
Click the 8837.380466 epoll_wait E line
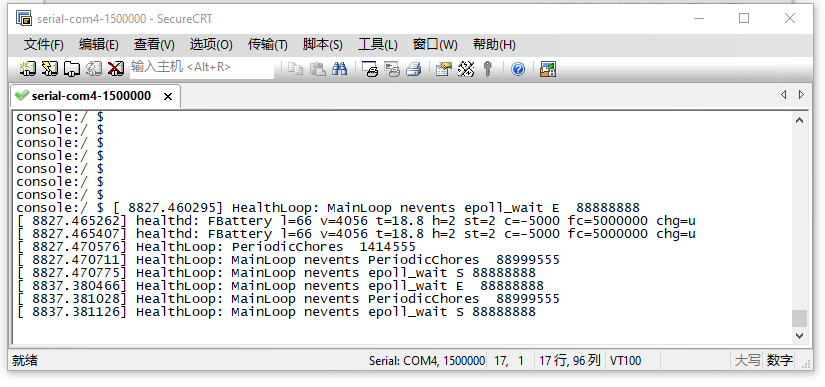coord(280,286)
